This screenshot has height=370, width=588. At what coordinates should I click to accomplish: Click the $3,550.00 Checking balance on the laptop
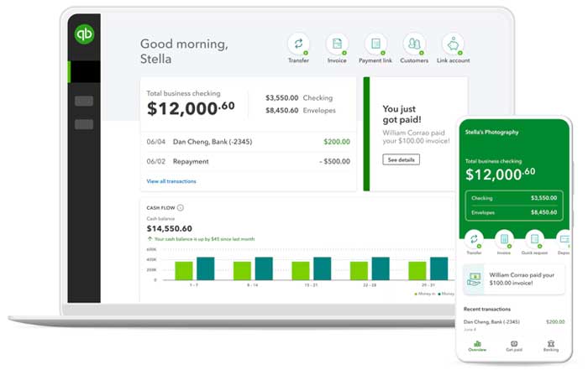tap(282, 97)
